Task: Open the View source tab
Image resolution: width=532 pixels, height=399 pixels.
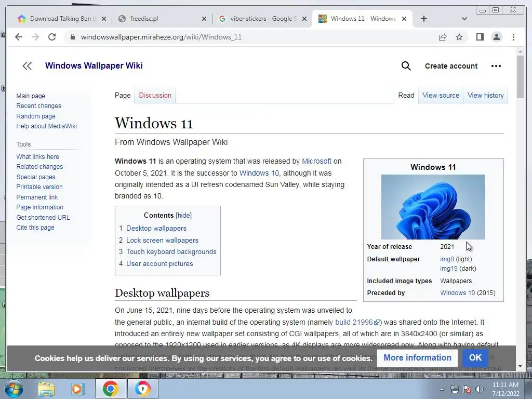Action: tap(441, 96)
